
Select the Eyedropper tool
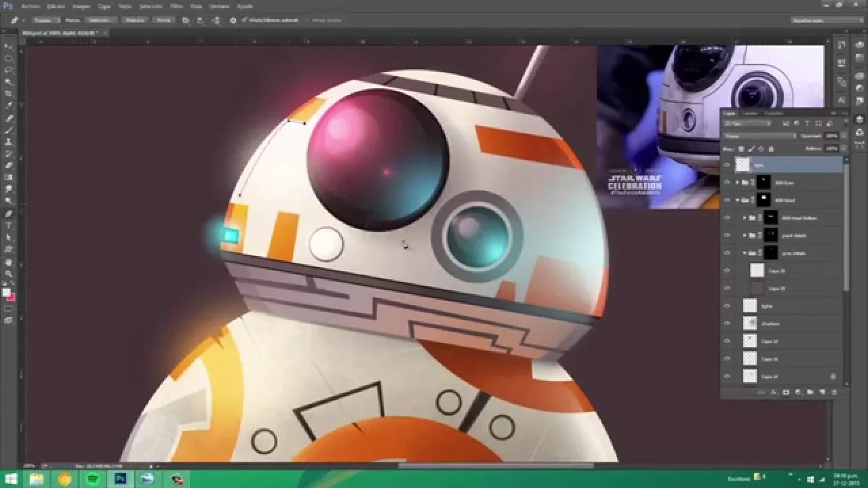tap(9, 106)
